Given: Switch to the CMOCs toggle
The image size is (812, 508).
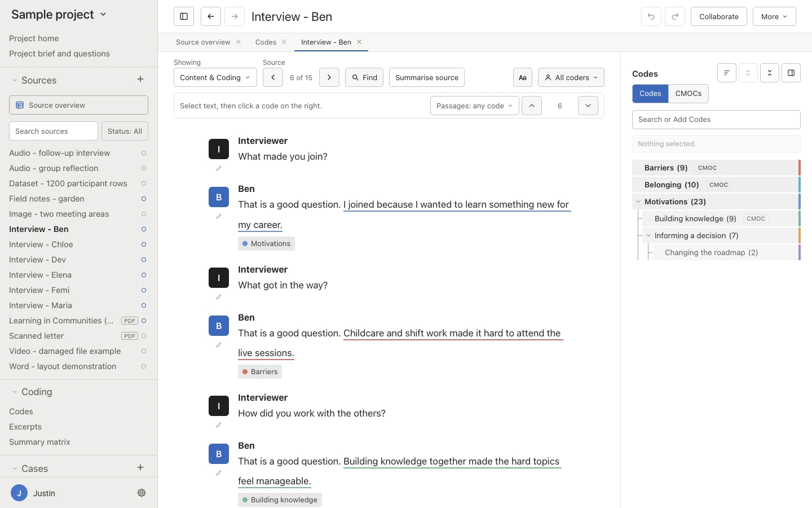Looking at the screenshot, I should pyautogui.click(x=689, y=94).
